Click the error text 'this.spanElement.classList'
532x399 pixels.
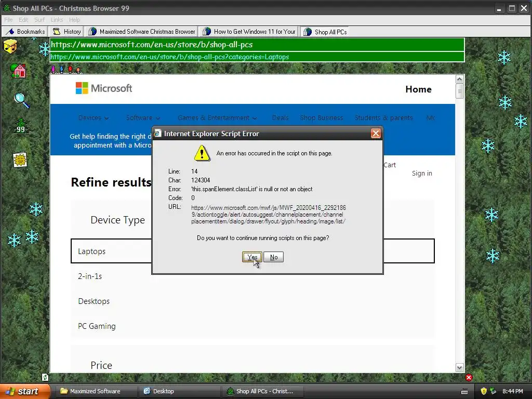click(223, 189)
